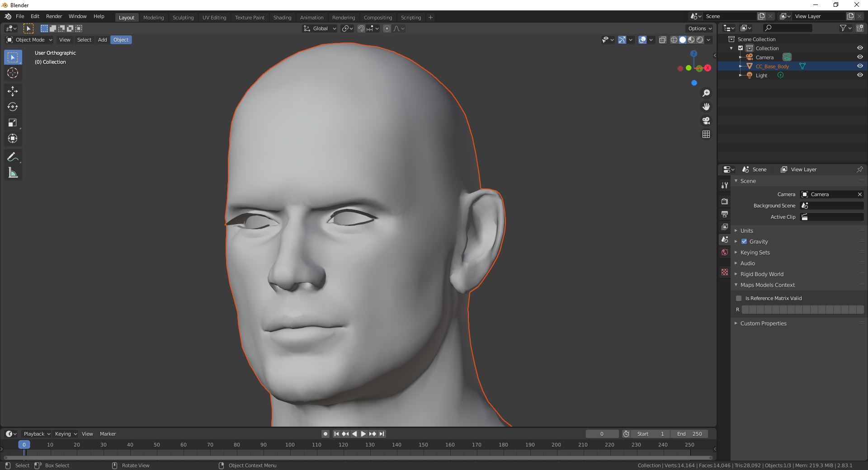The width and height of the screenshot is (868, 470).
Task: Open Texture properties tab icon
Action: point(725,272)
